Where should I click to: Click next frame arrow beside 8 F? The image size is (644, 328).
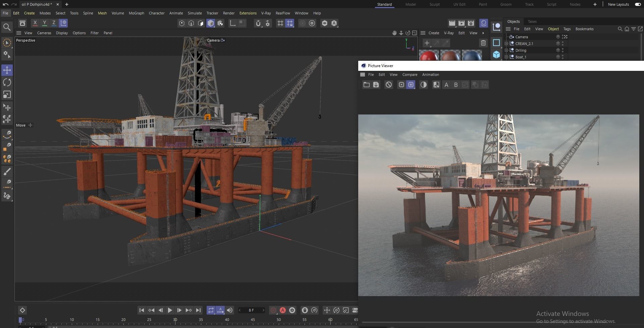point(263,310)
